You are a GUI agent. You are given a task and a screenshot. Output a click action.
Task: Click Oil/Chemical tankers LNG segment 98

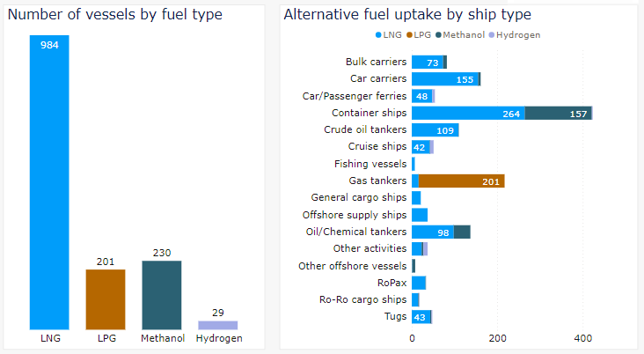tap(432, 232)
